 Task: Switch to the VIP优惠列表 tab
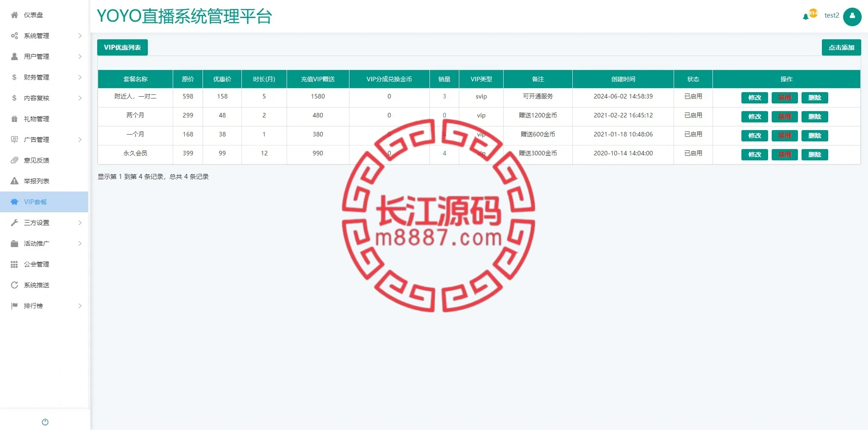(x=123, y=47)
